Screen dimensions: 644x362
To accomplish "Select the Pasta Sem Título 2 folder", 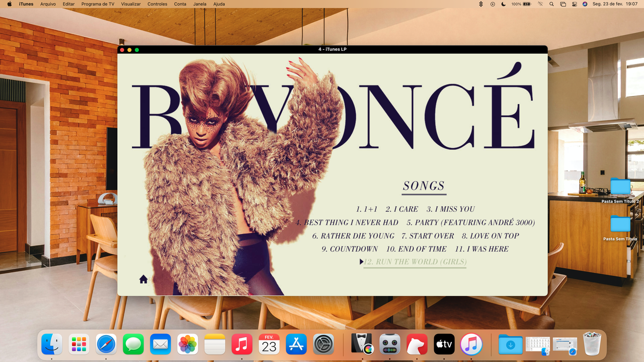I will (x=620, y=190).
